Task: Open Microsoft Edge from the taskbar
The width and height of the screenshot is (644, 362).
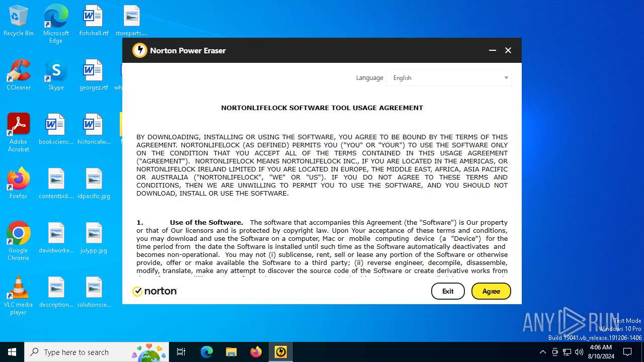Action: pyautogui.click(x=207, y=352)
